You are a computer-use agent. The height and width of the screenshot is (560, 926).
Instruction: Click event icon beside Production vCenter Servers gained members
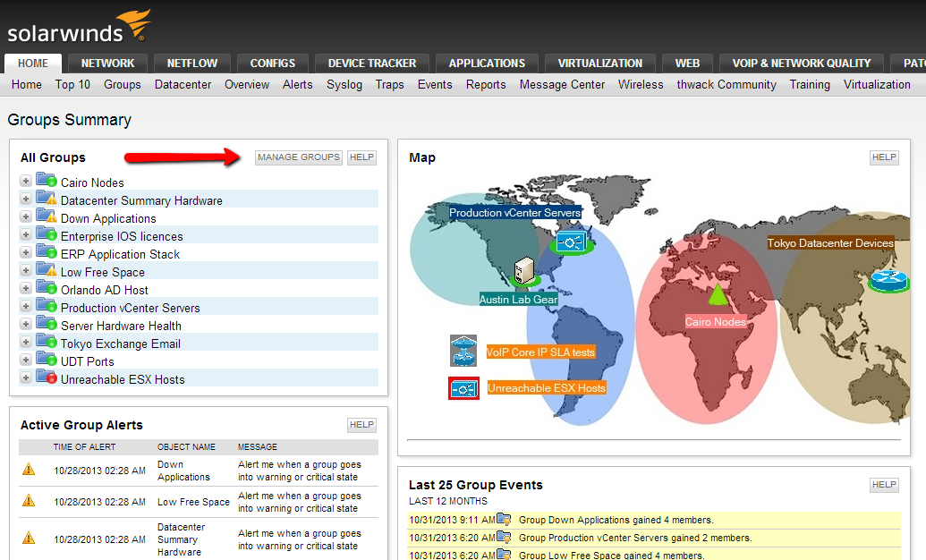click(x=504, y=537)
